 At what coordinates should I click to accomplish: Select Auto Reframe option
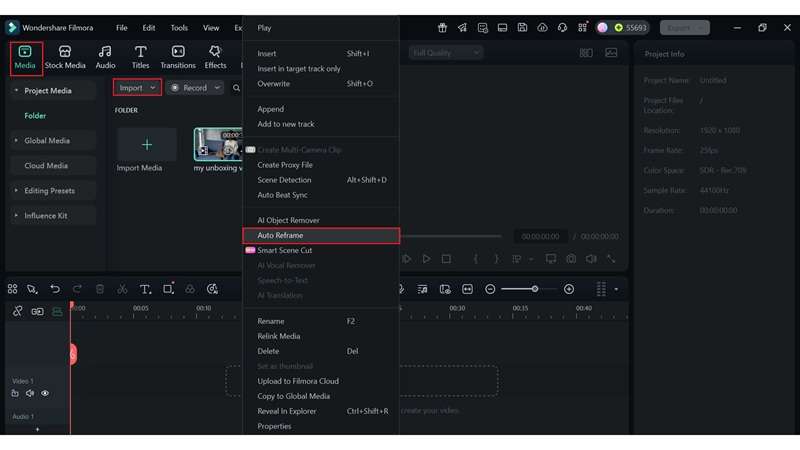pos(320,236)
